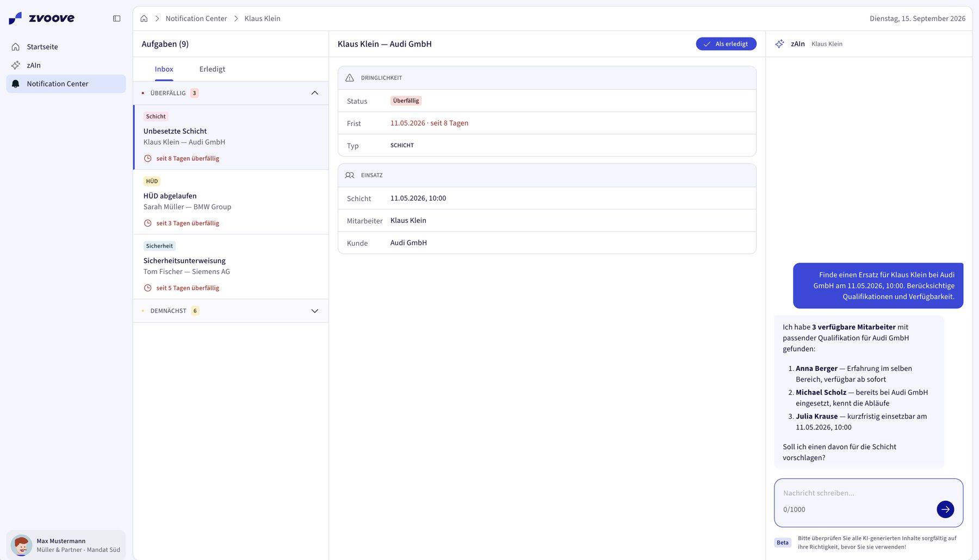The width and height of the screenshot is (979, 560).
Task: Click the user chat message bubble
Action: click(878, 285)
